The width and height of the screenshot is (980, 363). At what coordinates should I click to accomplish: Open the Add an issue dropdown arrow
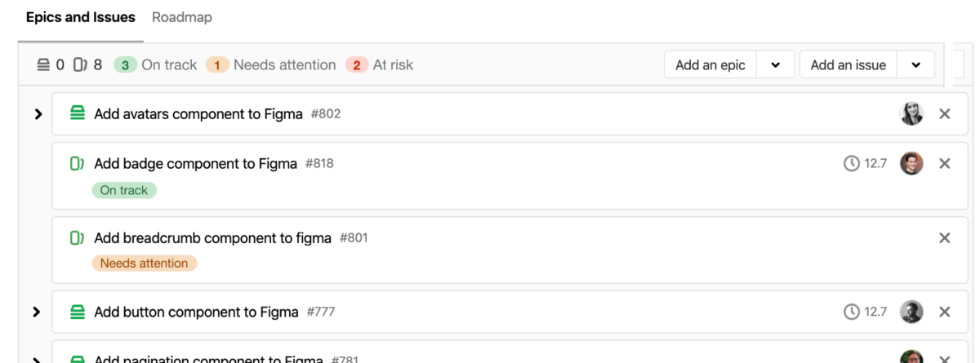pyautogui.click(x=916, y=65)
